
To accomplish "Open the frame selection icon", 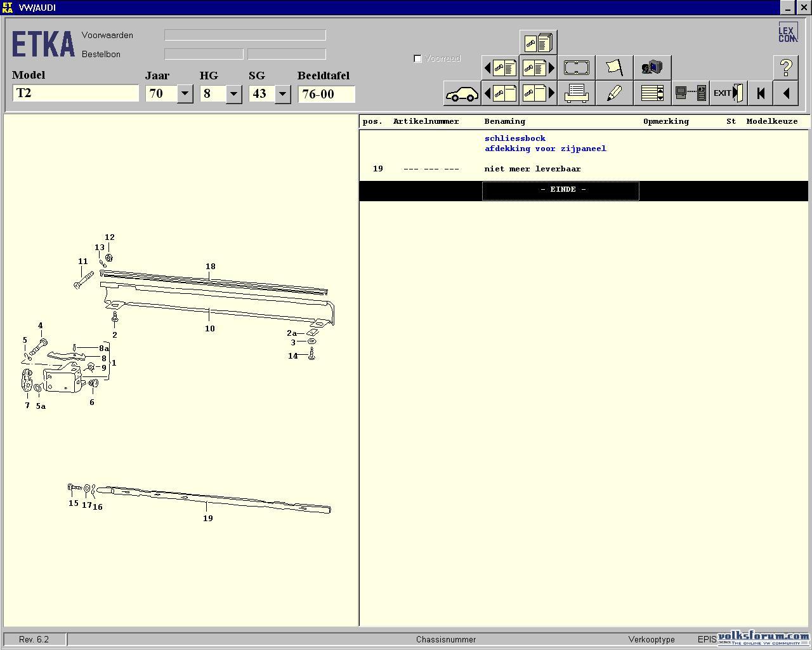I will 576,68.
